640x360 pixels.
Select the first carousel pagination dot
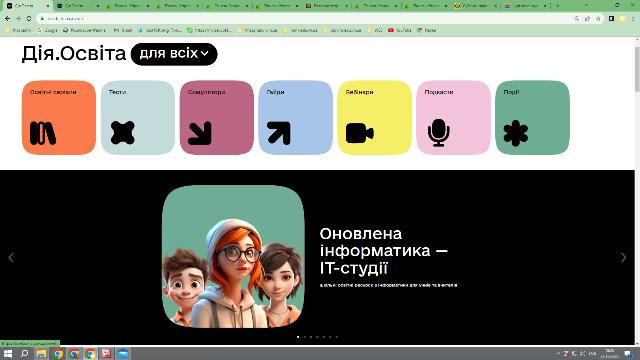click(x=298, y=337)
